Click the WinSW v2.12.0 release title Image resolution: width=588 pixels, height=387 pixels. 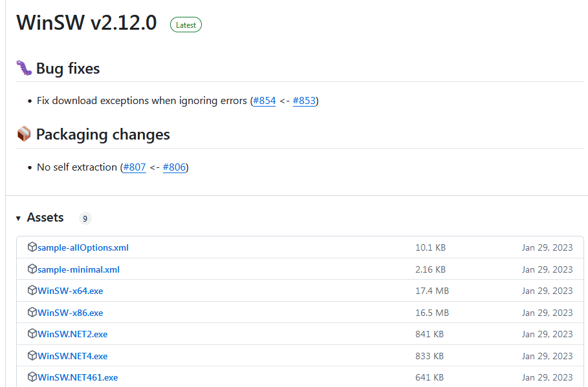pyautogui.click(x=87, y=23)
